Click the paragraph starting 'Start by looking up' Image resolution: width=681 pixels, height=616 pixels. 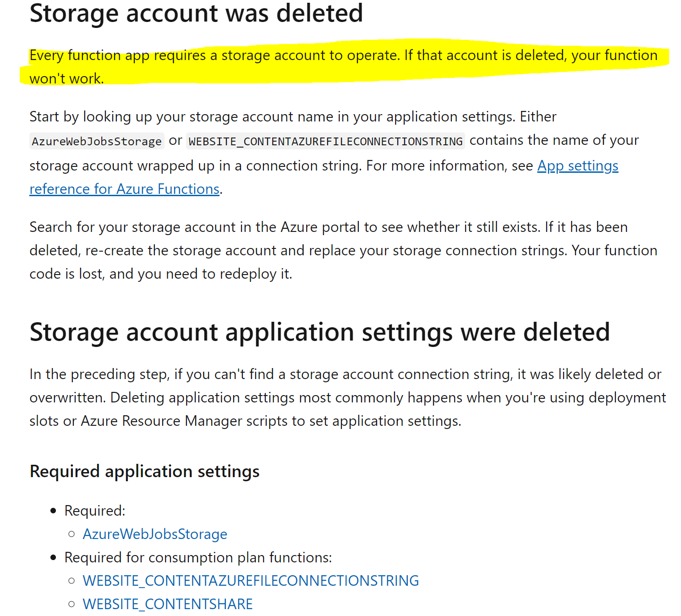(x=334, y=153)
